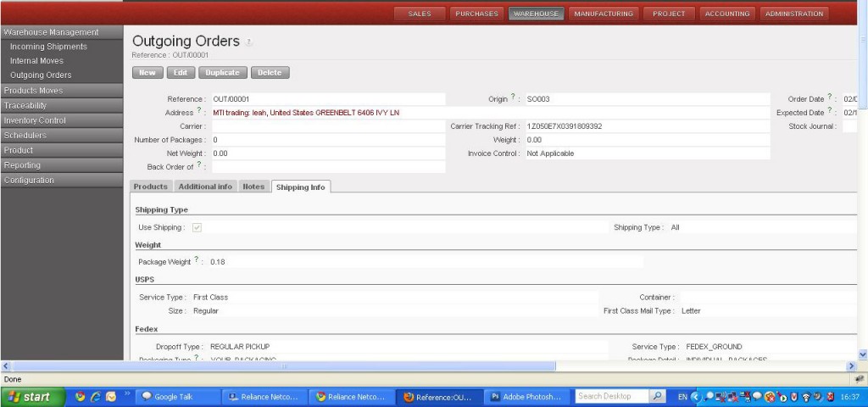Click the Delete button
This screenshot has width=868, height=407.
click(x=270, y=73)
